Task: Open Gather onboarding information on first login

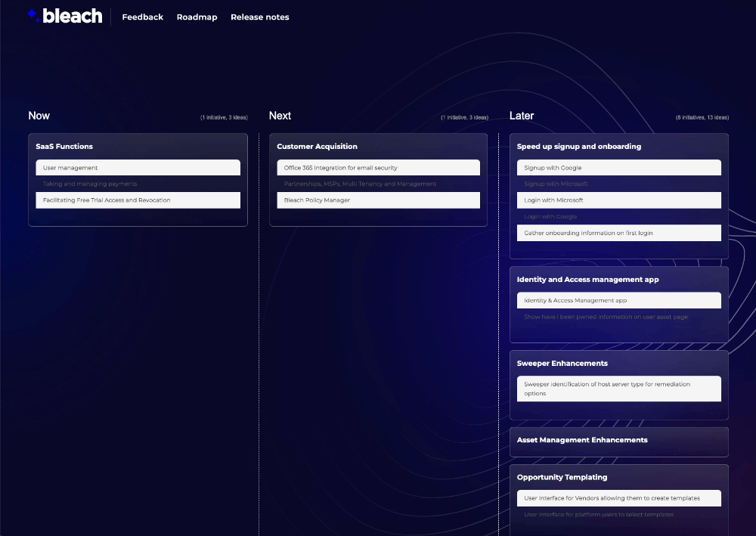Action: 619,233
